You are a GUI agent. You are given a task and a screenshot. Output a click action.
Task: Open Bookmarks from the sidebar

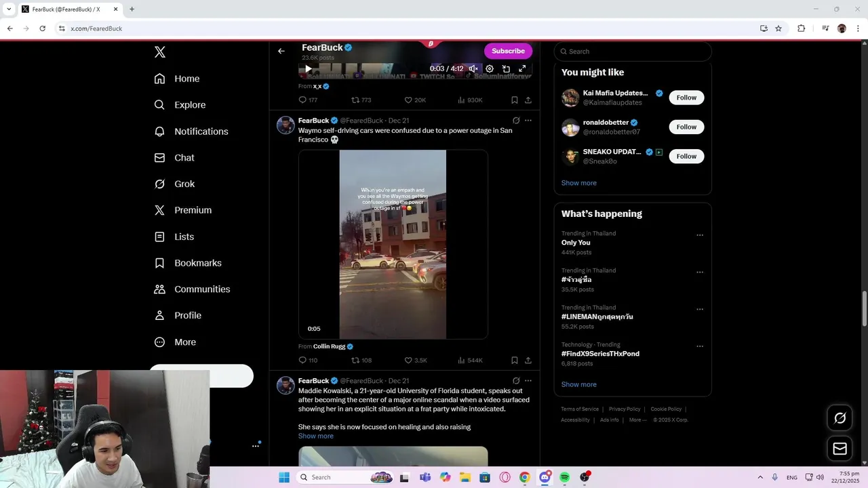click(188, 263)
